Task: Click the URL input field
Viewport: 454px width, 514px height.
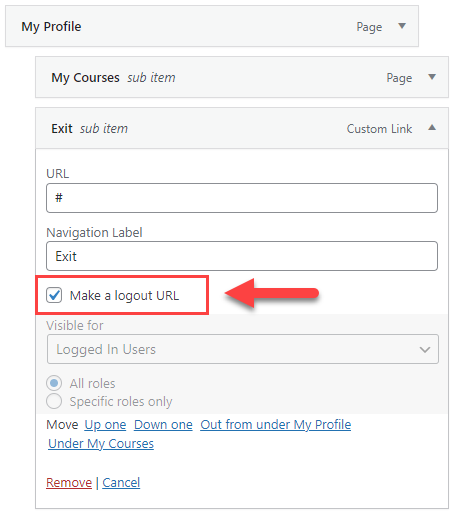Action: 242,198
